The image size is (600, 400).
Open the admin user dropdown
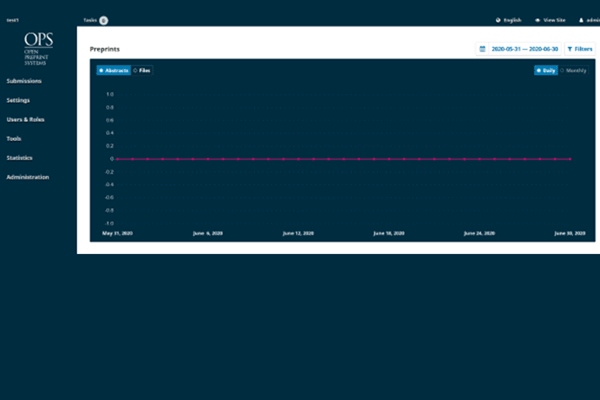click(592, 19)
